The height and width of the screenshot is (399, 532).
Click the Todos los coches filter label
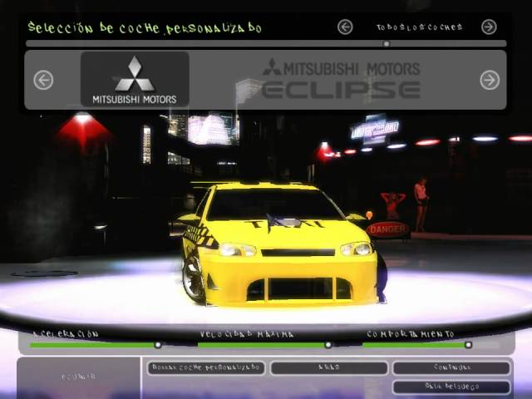[419, 27]
